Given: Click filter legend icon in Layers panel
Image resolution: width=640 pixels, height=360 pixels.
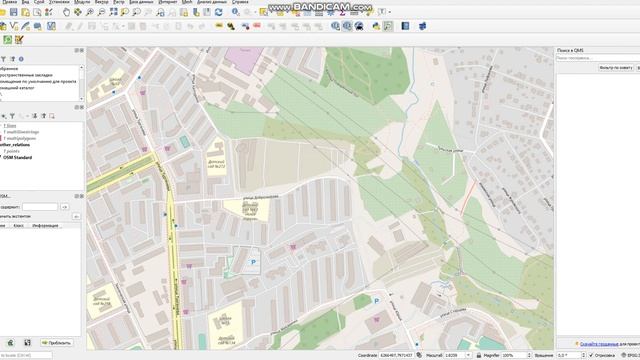Looking at the screenshot, I should pos(12,116).
